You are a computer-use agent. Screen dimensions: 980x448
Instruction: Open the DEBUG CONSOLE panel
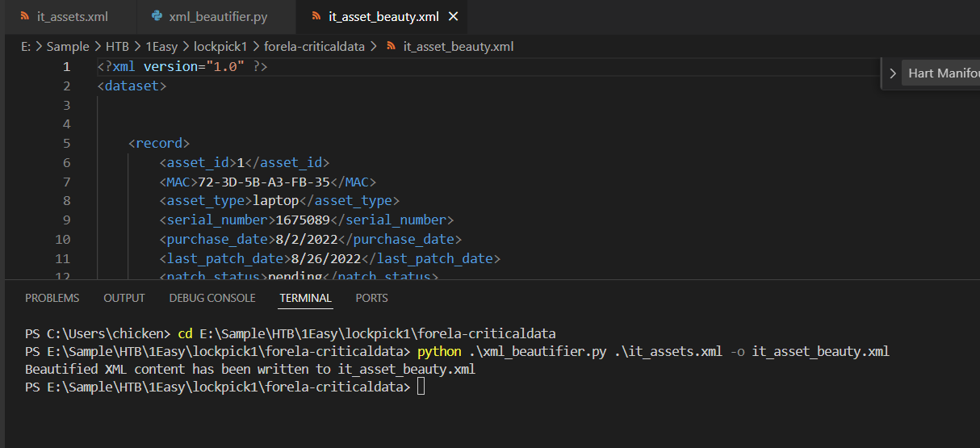click(x=212, y=298)
